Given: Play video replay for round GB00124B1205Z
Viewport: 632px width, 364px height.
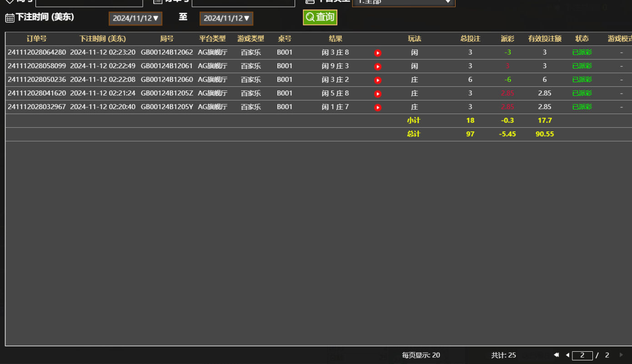Looking at the screenshot, I should point(377,94).
